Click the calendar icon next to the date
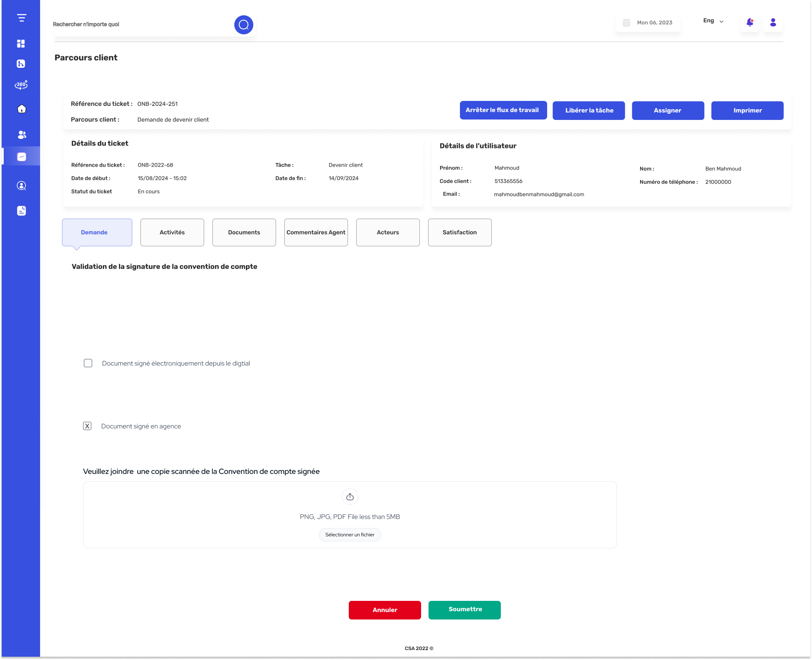 (x=626, y=23)
